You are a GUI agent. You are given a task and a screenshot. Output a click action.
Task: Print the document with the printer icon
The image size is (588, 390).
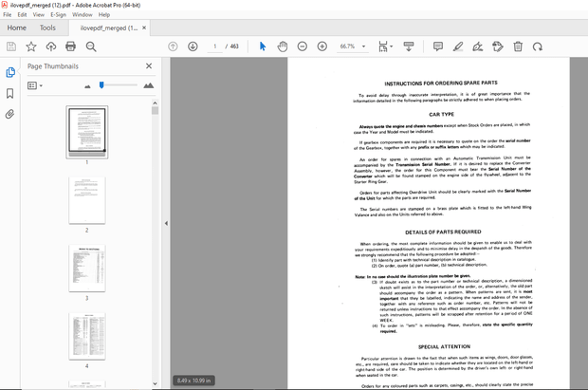coord(70,46)
